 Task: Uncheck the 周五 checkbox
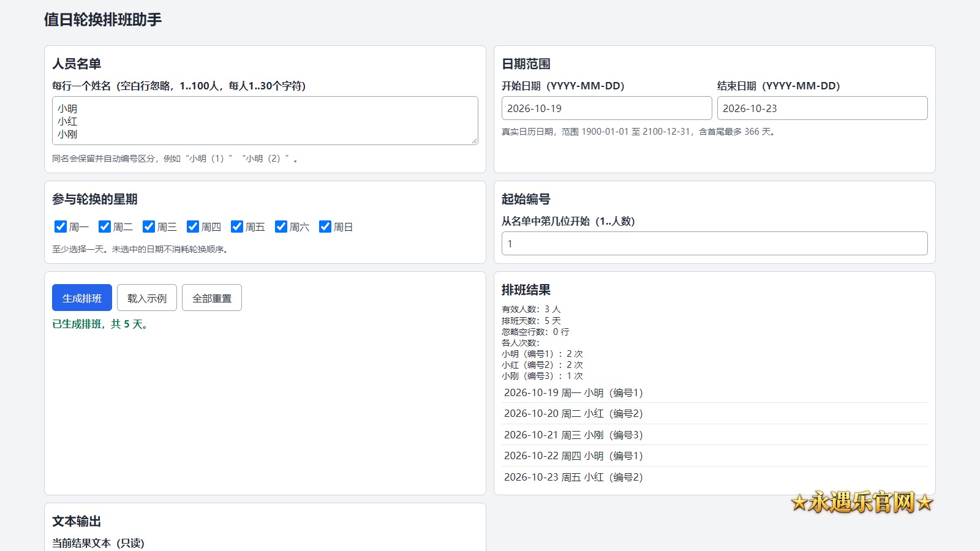[237, 227]
